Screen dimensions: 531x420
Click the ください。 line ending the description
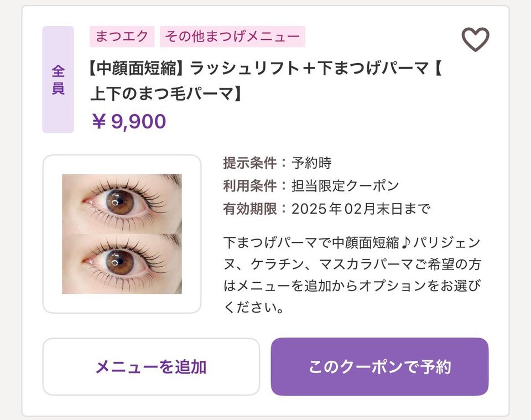pyautogui.click(x=254, y=307)
